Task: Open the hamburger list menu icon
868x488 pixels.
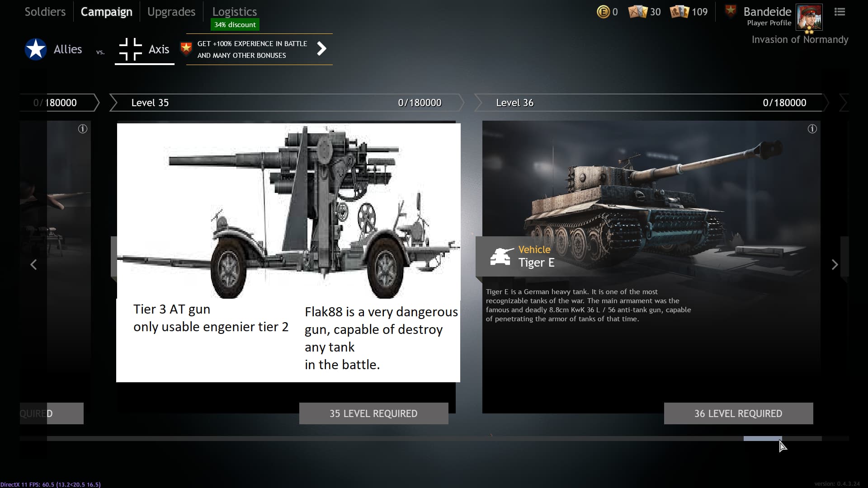Action: click(x=840, y=12)
